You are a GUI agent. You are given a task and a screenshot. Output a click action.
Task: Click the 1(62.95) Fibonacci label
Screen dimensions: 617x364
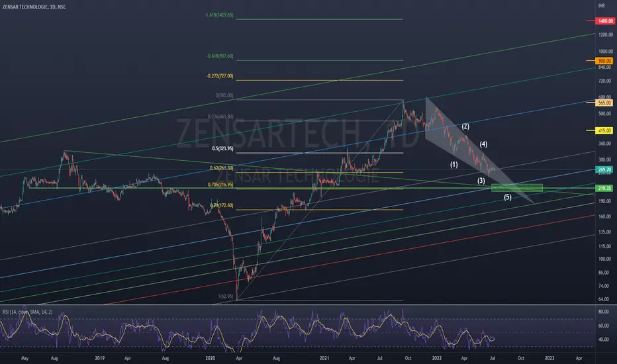pyautogui.click(x=226, y=296)
